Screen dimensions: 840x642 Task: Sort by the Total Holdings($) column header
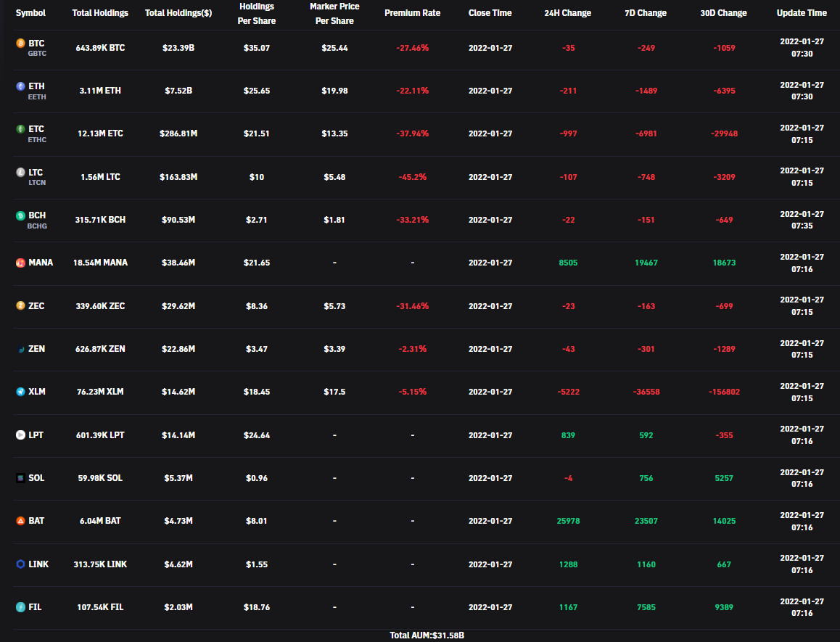pyautogui.click(x=178, y=13)
